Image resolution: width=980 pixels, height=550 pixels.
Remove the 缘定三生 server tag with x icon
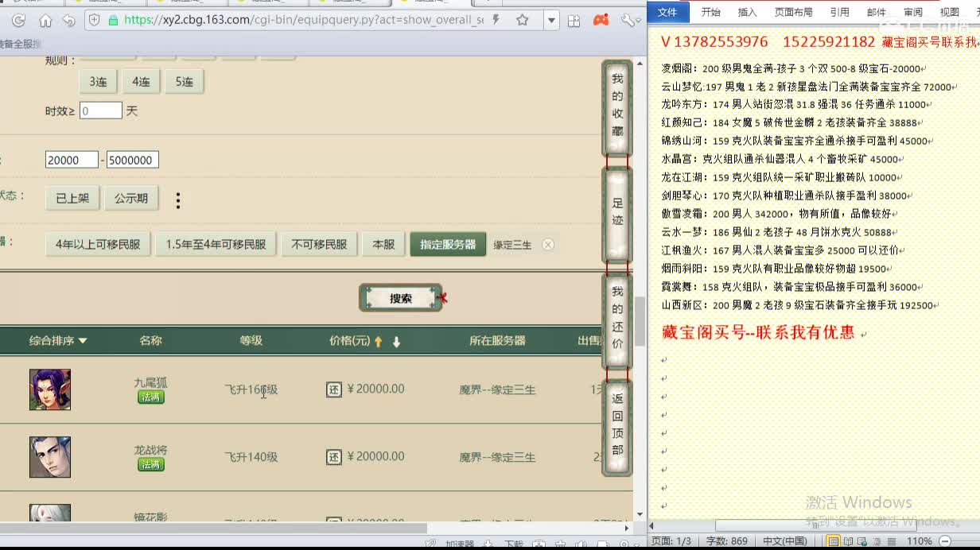click(x=548, y=245)
